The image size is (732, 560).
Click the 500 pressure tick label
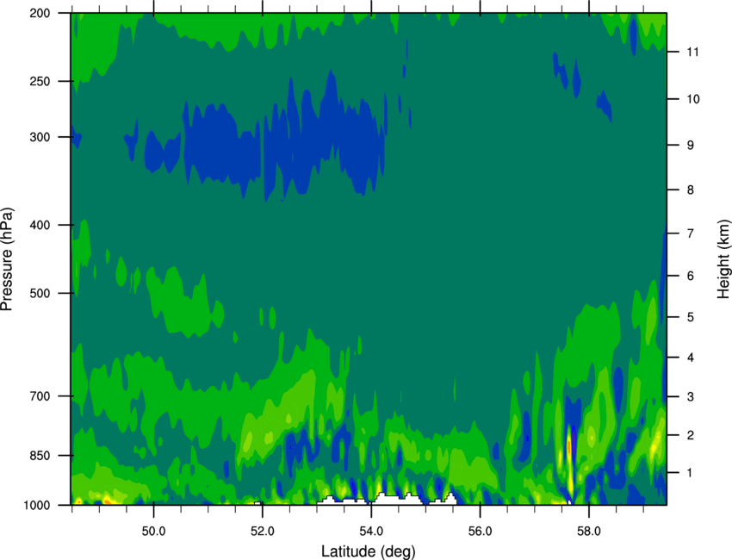pyautogui.click(x=40, y=293)
